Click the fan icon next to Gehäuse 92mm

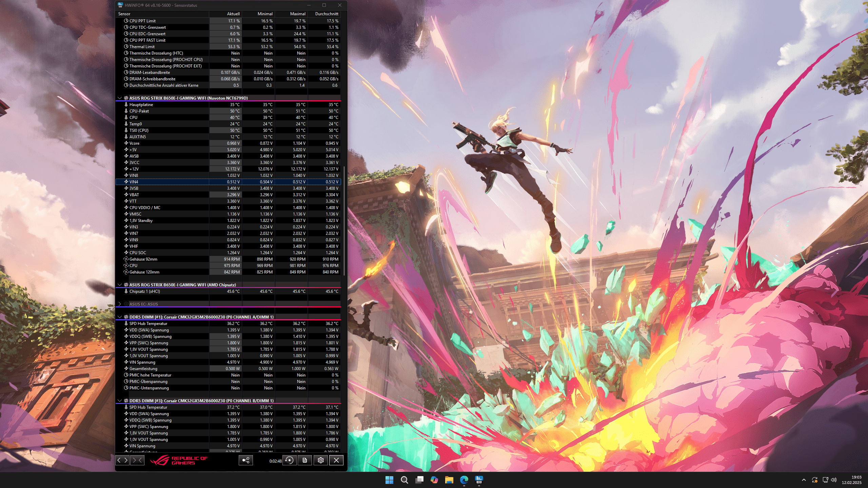[126, 259]
